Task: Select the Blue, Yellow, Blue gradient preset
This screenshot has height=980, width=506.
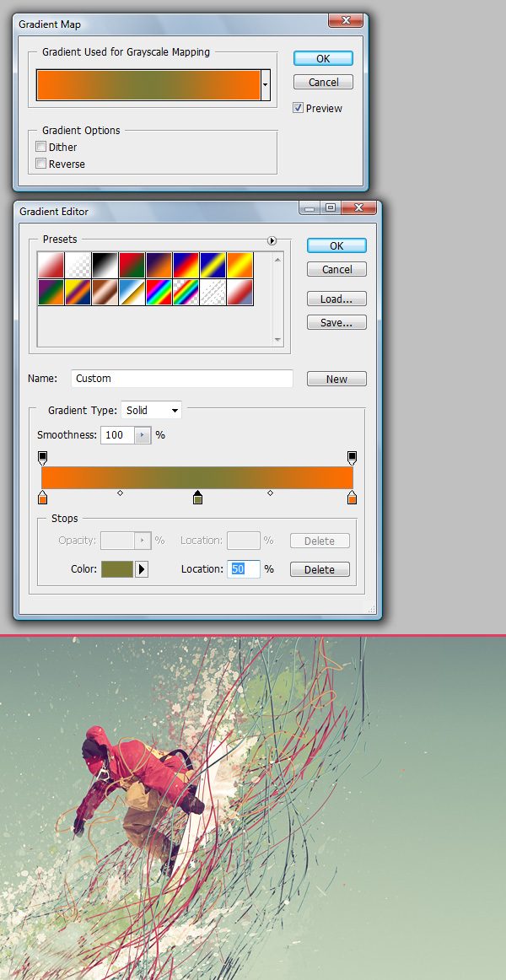Action: coord(213,265)
